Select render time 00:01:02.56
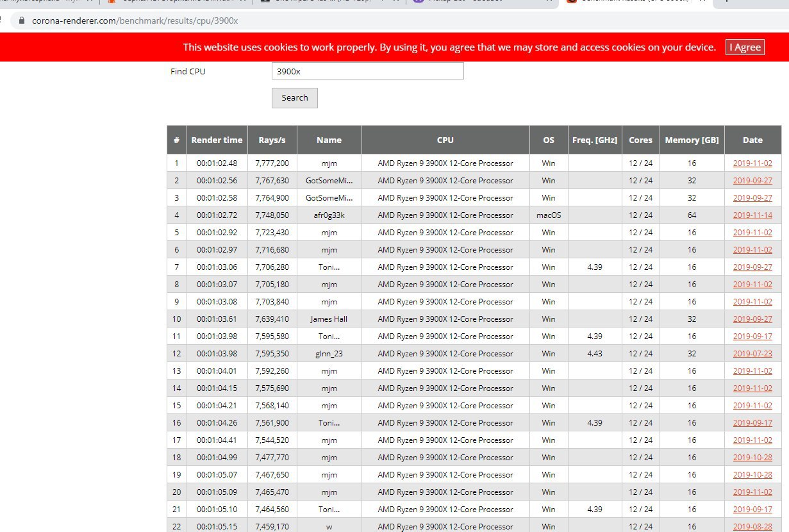 point(217,181)
